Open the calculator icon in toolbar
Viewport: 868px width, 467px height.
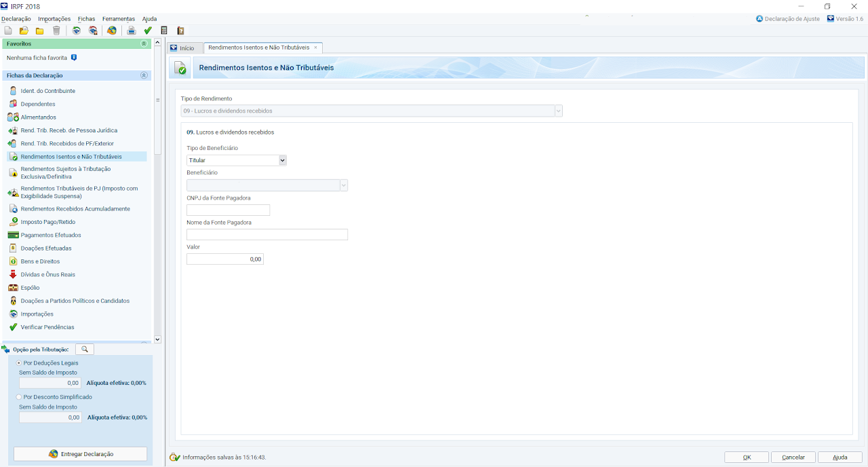(164, 31)
